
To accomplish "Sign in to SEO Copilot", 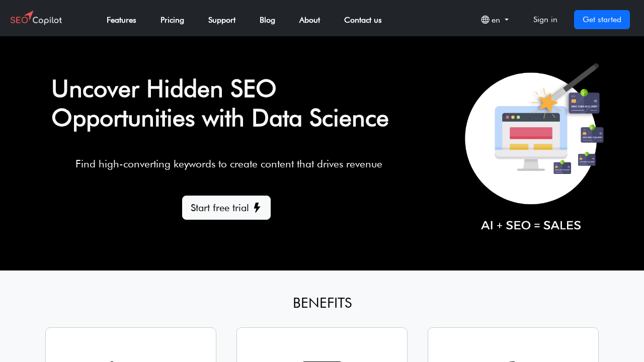I will pos(545,20).
